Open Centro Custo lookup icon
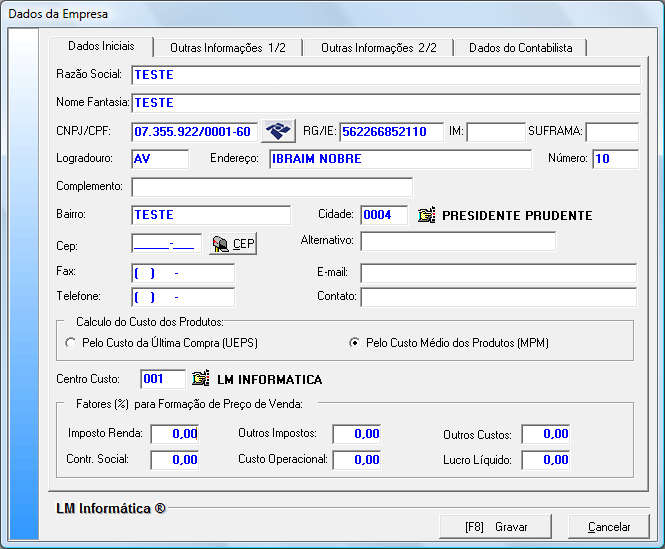Viewport: 665px width, 549px height. pos(200,379)
